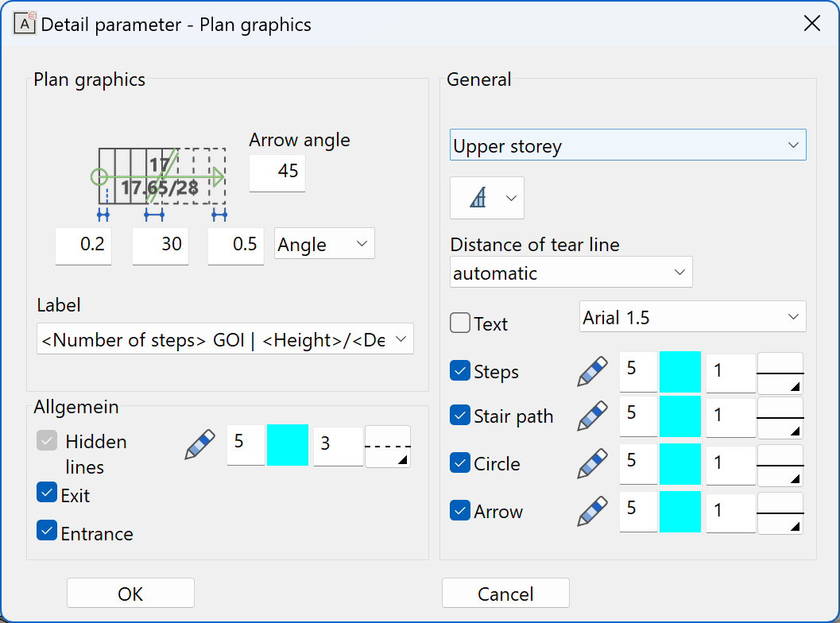Click the stair symbol icon dropdown button
Viewport: 840px width, 623px height.
(487, 198)
